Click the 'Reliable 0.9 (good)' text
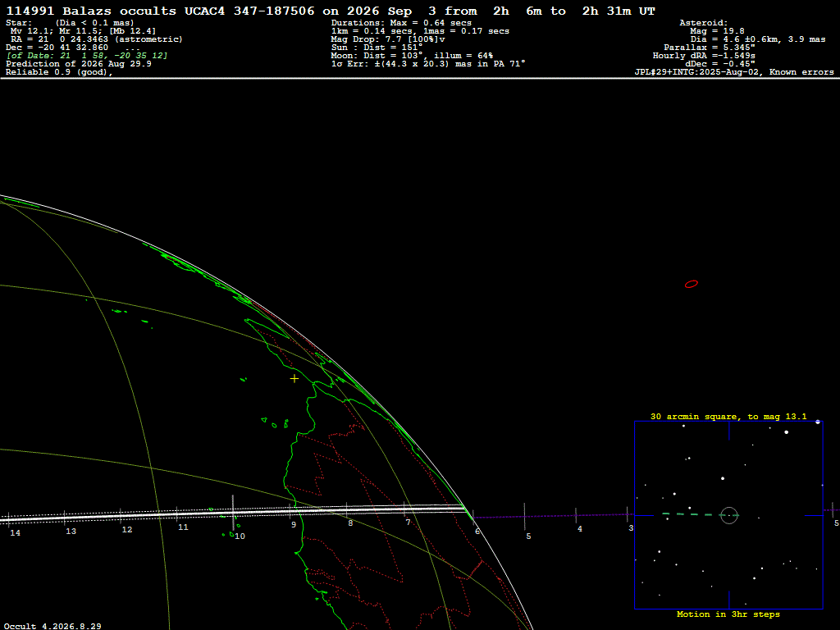Screen dimensions: 840x630 59,72
